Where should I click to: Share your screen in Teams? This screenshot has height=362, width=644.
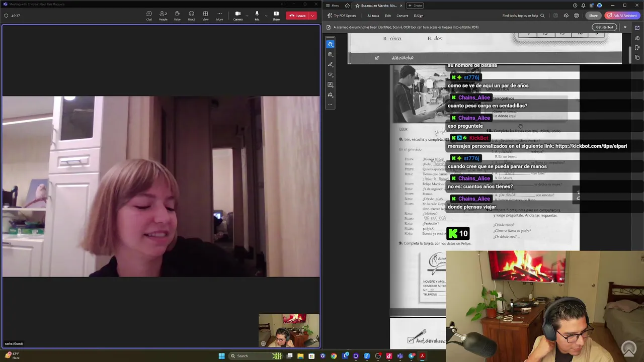tap(276, 16)
